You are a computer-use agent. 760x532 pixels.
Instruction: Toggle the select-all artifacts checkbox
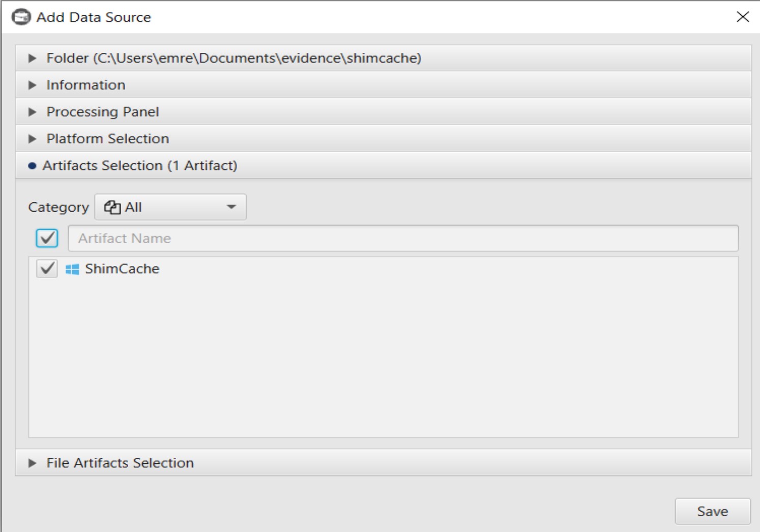(x=47, y=238)
